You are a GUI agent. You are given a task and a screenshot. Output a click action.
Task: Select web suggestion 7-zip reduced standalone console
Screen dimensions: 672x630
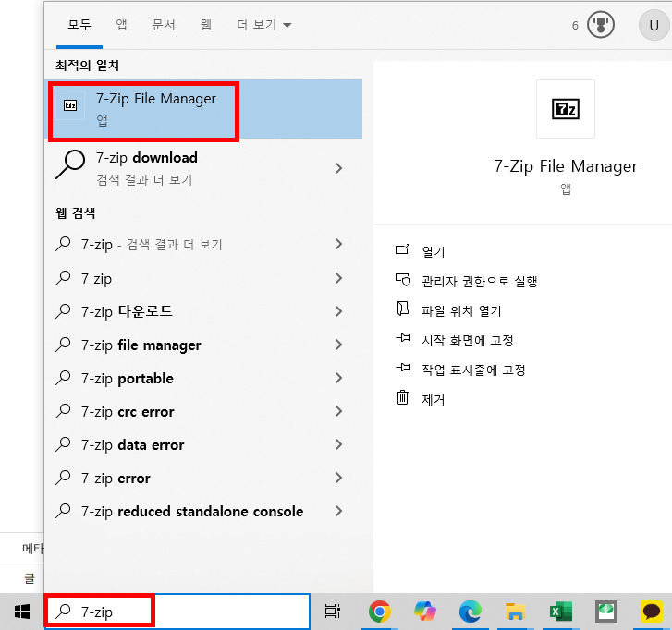click(x=203, y=511)
